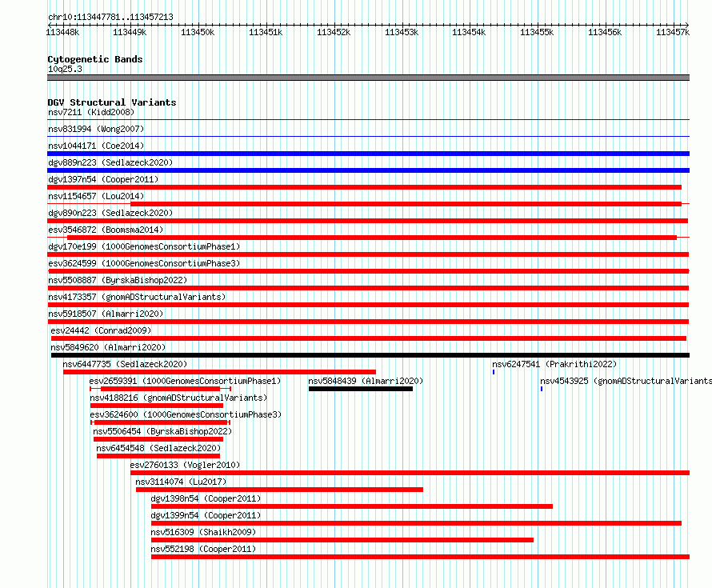Image resolution: width=712 pixels, height=588 pixels.
Task: Select nsv5918507 (Almarri2020) label
Action: pos(106,314)
